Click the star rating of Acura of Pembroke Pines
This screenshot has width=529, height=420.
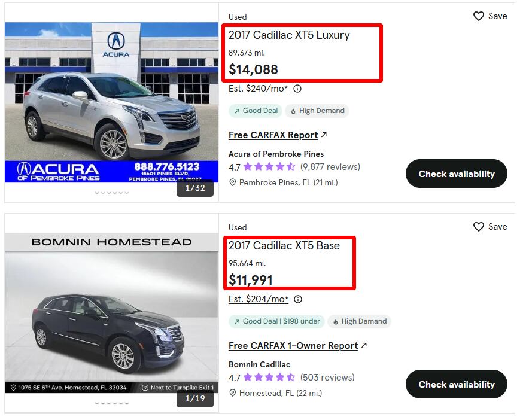269,167
